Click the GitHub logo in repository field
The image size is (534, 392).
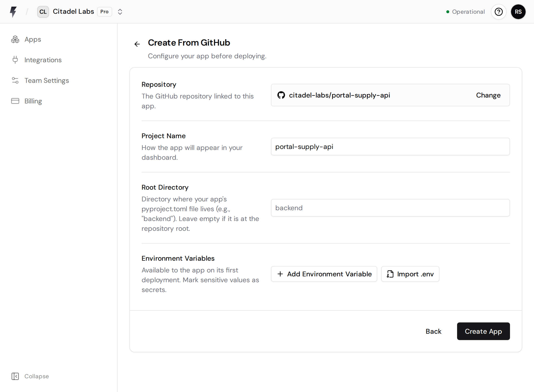coord(281,95)
